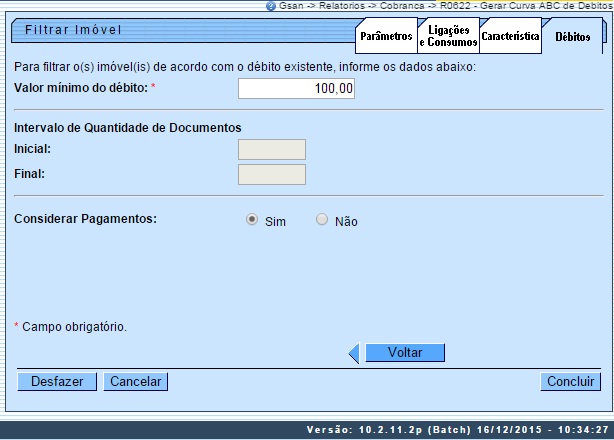This screenshot has height=440, width=614.
Task: Select Sim for Considerar Pagamentos
Action: [252, 219]
